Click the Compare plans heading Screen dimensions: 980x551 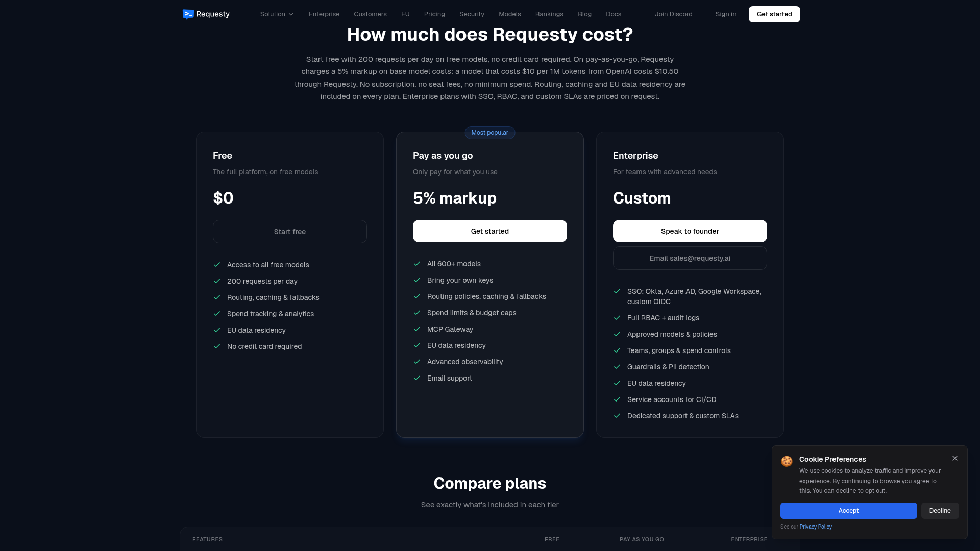tap(490, 483)
